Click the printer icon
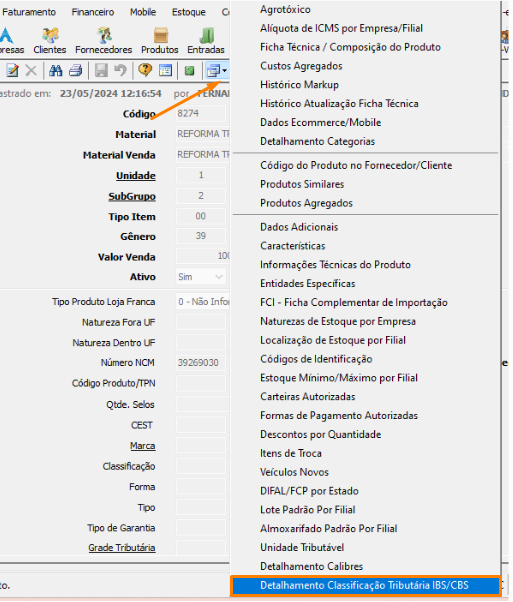 76,70
